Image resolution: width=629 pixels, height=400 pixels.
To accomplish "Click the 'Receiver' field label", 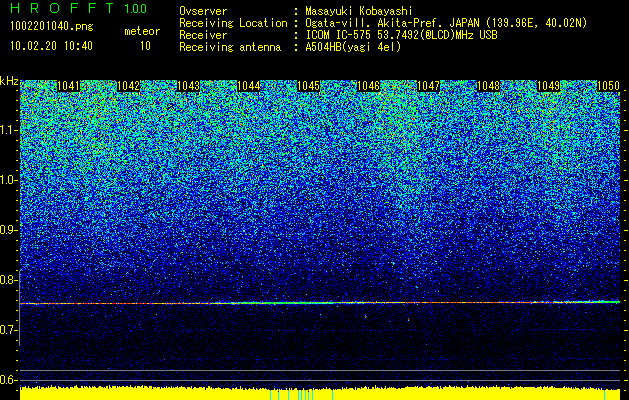I will (x=203, y=35).
